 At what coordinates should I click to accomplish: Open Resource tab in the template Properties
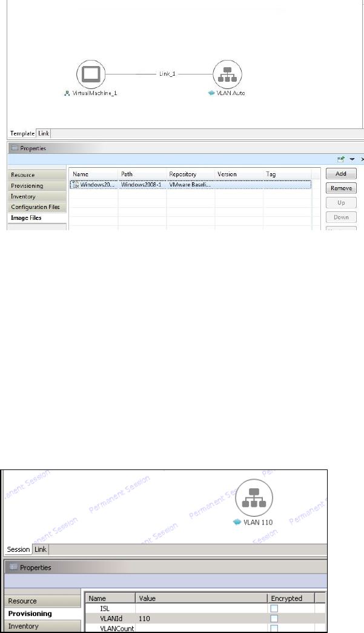point(37,175)
